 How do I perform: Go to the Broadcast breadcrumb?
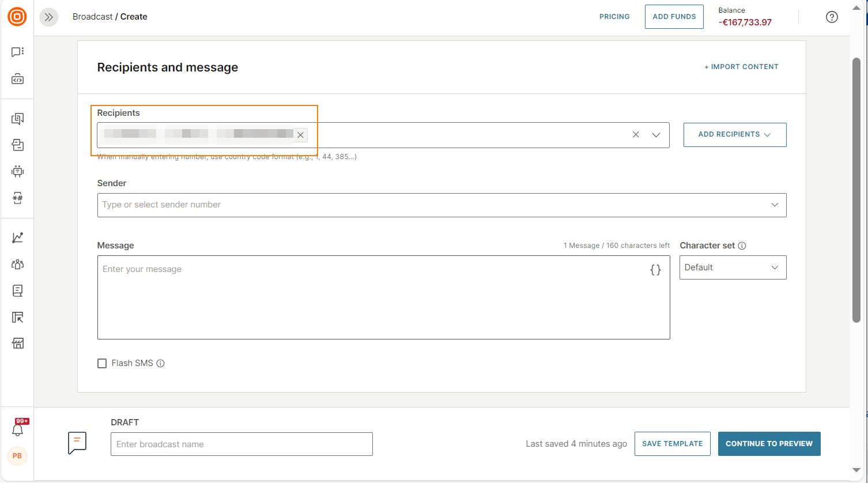point(92,17)
